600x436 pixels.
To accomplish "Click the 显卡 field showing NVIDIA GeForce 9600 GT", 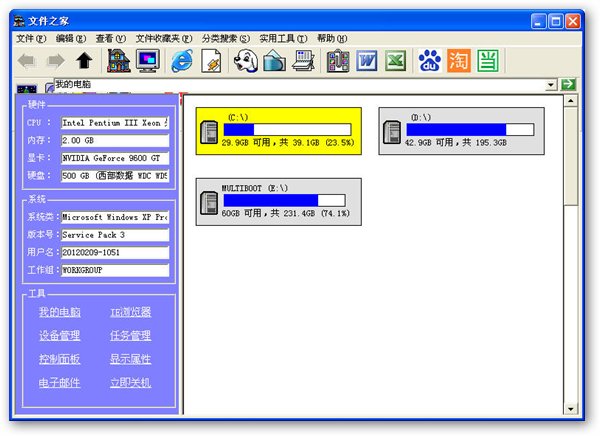I will click(x=115, y=158).
